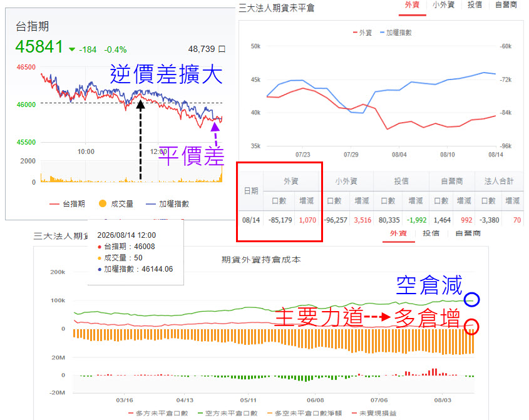This screenshot has height=420, width=529.
Task: Toggle the 台指期 legend series
Action: [x=67, y=204]
